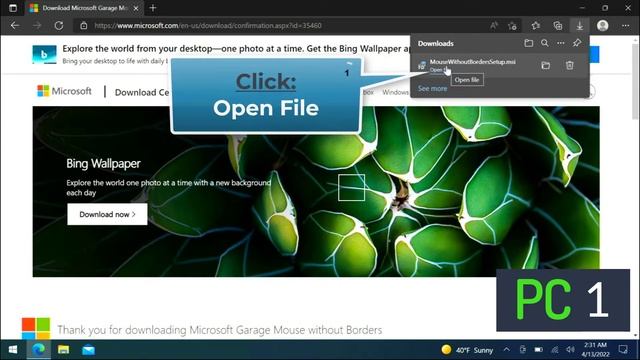640x360 pixels.
Task: Open File Explorer from taskbar
Action: (x=63, y=350)
